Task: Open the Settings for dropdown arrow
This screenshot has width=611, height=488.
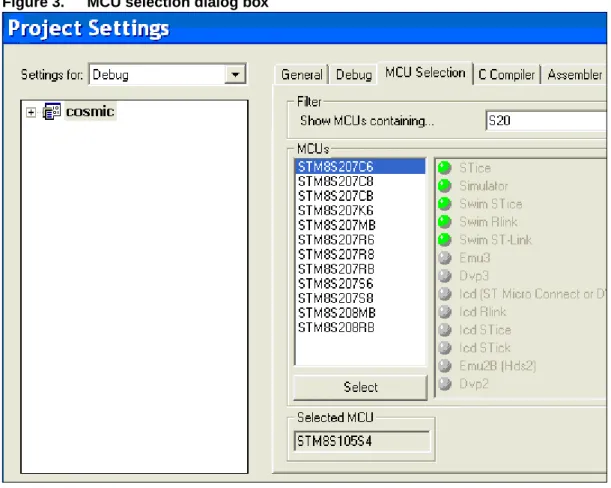Action: coord(235,74)
